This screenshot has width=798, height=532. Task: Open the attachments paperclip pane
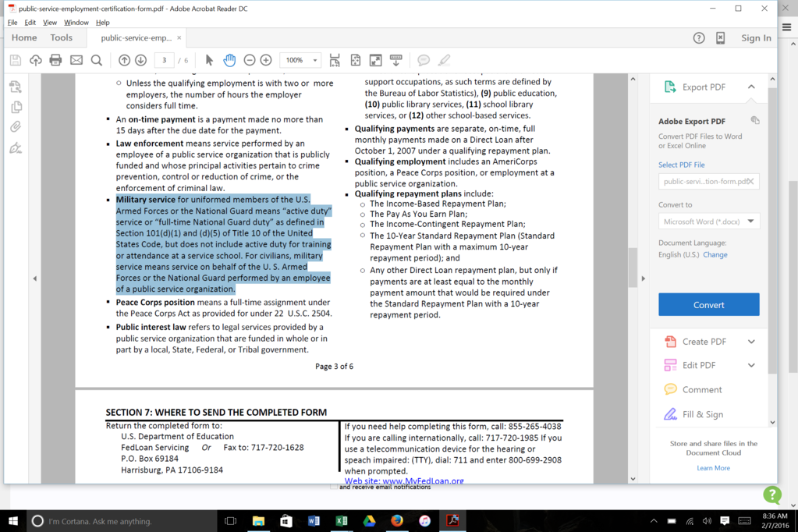(x=16, y=127)
